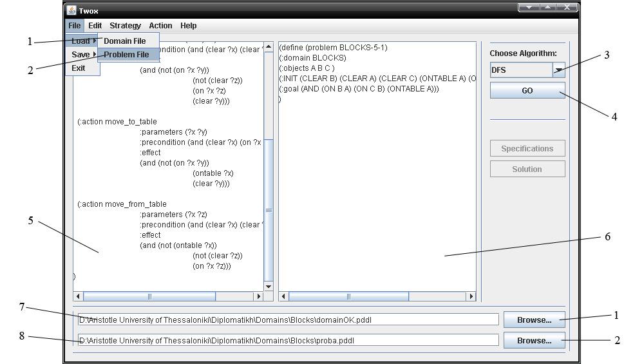Click the '(:INIT (CLEAR B)' line
The width and height of the screenshot is (644, 364).
377,79
